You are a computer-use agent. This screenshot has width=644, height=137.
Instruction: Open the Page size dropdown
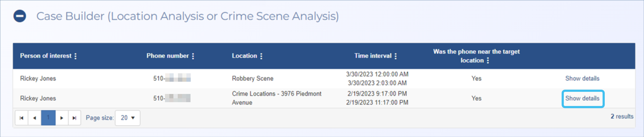[127, 118]
